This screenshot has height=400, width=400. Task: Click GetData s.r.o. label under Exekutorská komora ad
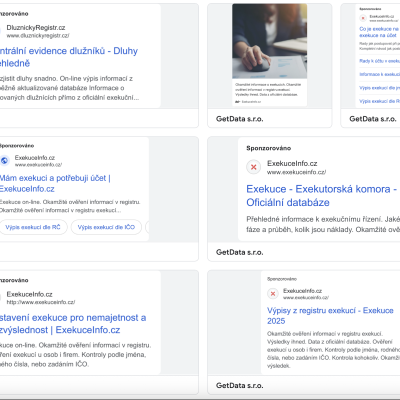240,252
